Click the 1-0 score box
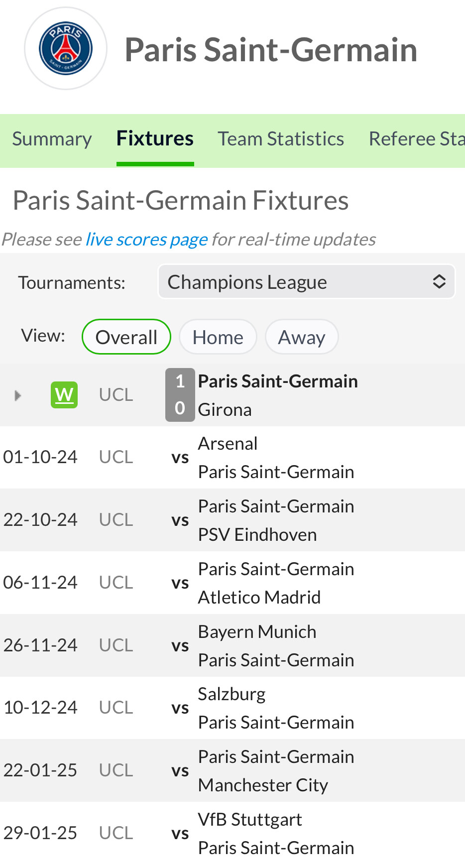Screen dimensions: 465x868 tap(180, 395)
